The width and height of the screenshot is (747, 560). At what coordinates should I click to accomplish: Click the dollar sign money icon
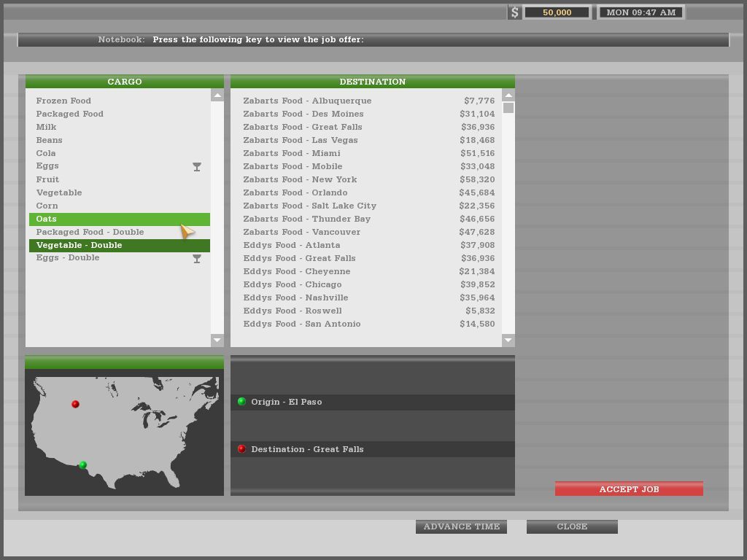click(515, 12)
